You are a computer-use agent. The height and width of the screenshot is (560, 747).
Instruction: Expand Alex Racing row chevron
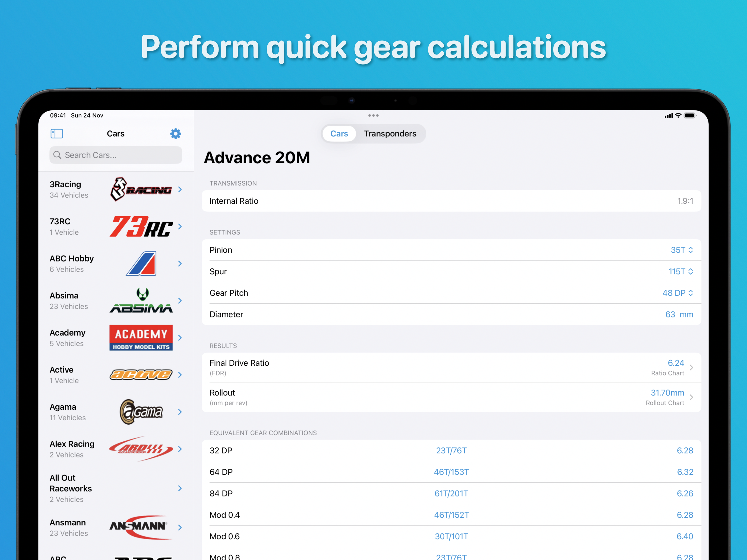pos(180,449)
